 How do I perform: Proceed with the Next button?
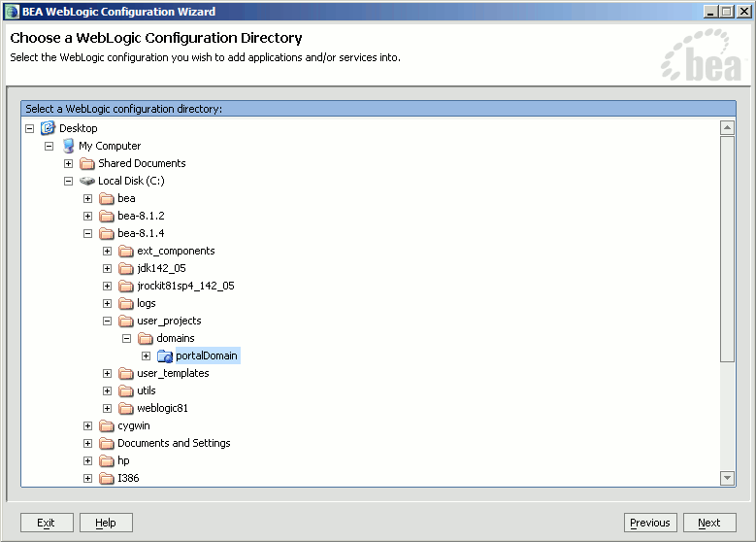[709, 523]
